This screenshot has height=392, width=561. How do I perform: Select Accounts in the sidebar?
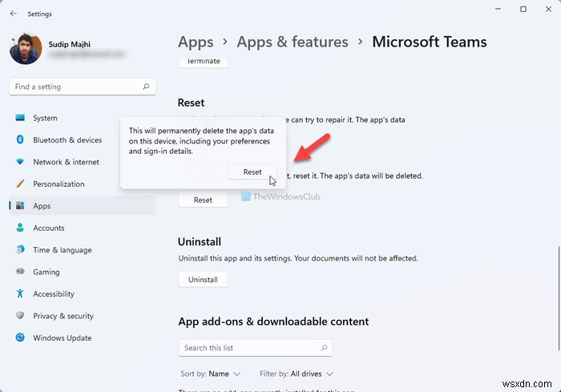point(83,228)
